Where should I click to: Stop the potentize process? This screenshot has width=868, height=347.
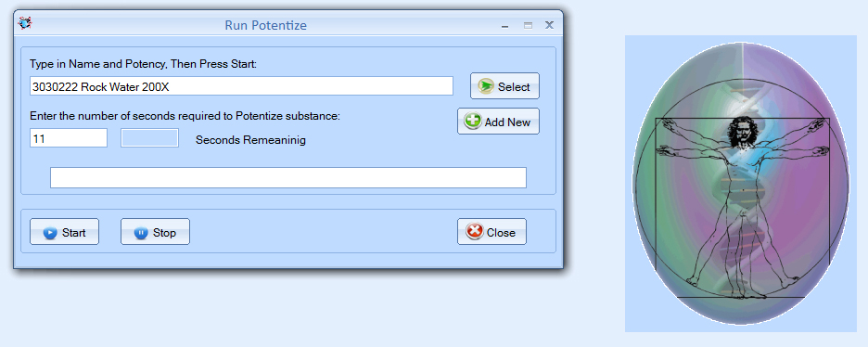coord(155,231)
